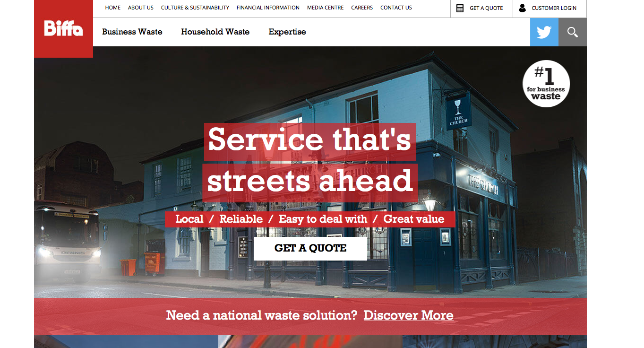Select Culture & Sustainability in top menu
The height and width of the screenshot is (348, 644).
tap(195, 8)
